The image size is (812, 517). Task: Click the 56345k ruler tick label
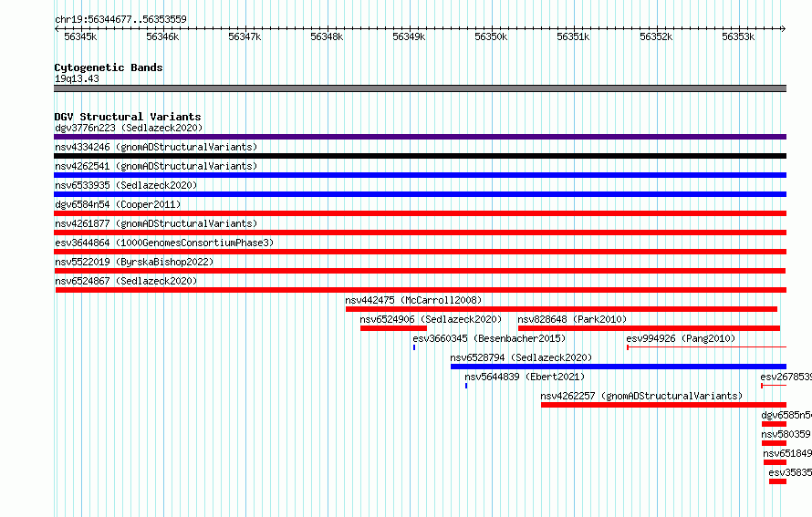[80, 36]
